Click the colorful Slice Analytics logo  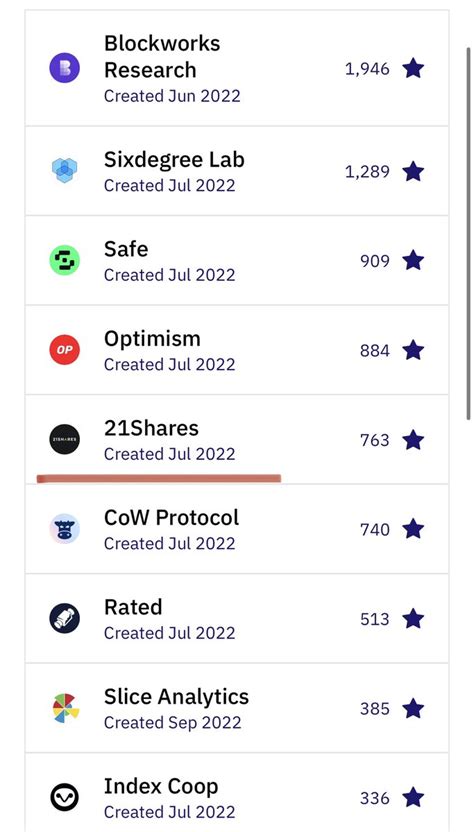coord(66,708)
